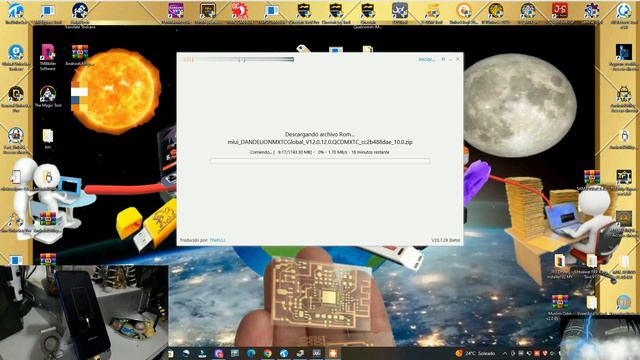The height and width of the screenshot is (360, 640).
Task: Open the TheFULL translator link
Action: pos(218,240)
